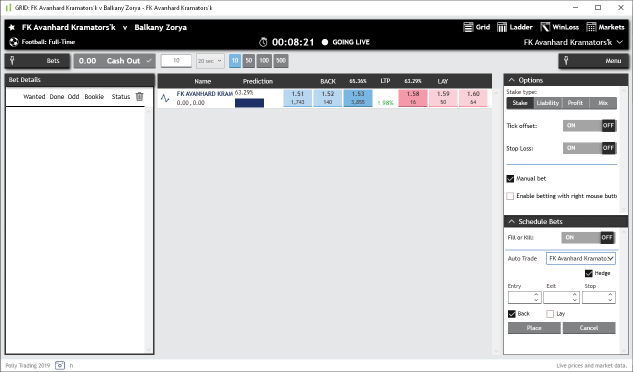Click the lay price 1.60 cell

click(473, 98)
